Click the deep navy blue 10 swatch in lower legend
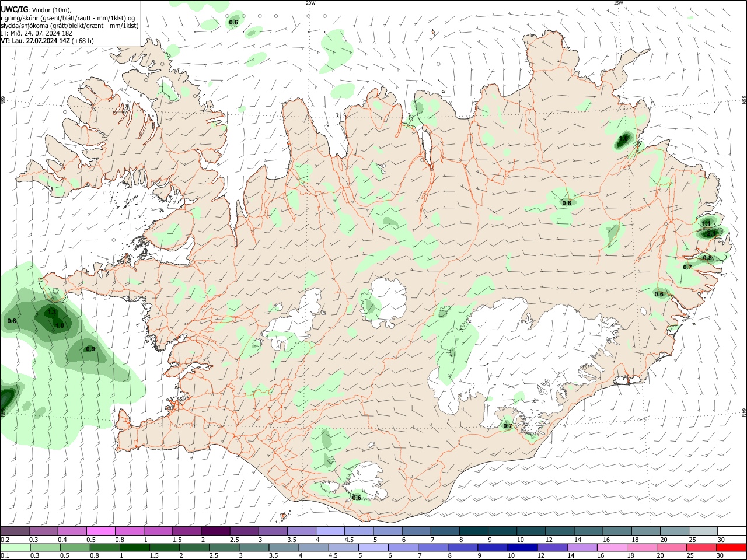 tap(522, 547)
